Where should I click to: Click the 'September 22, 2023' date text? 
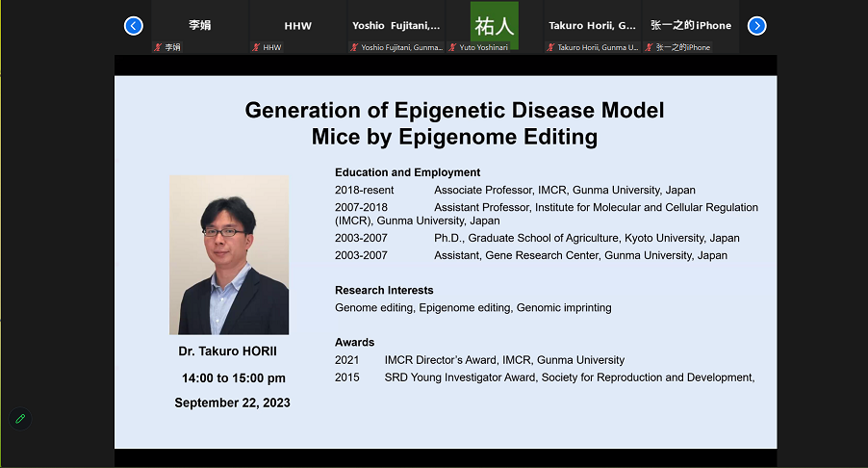[233, 403]
